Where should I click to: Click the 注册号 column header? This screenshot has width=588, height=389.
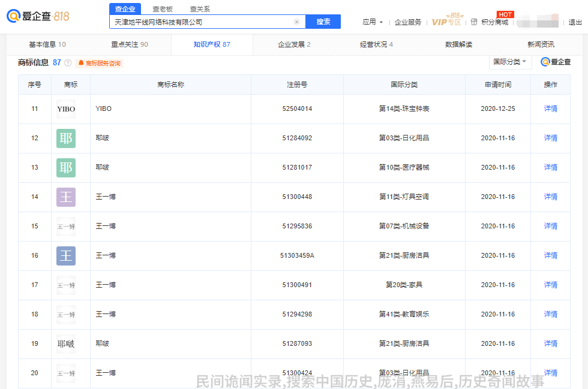297,85
